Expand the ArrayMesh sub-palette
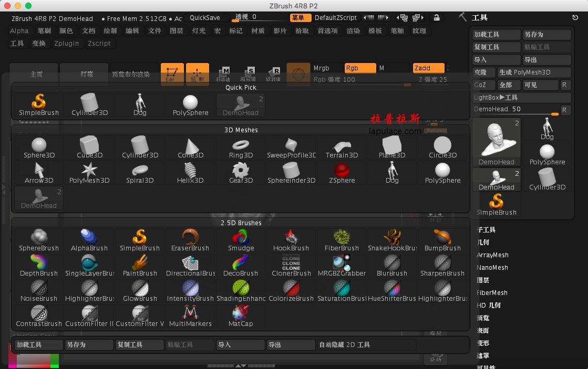588x369 pixels. tap(492, 255)
